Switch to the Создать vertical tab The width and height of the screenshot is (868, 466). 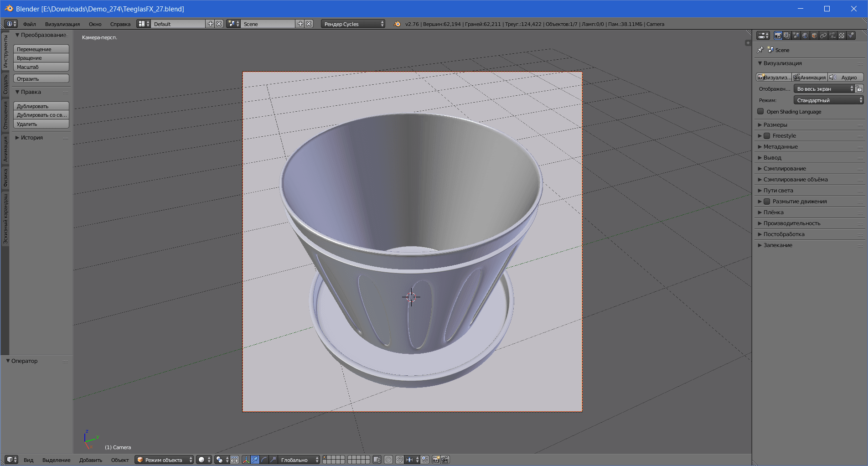pyautogui.click(x=5, y=84)
